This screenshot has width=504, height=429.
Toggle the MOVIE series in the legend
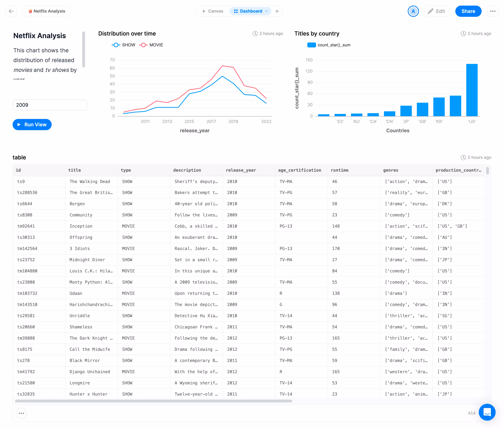151,45
